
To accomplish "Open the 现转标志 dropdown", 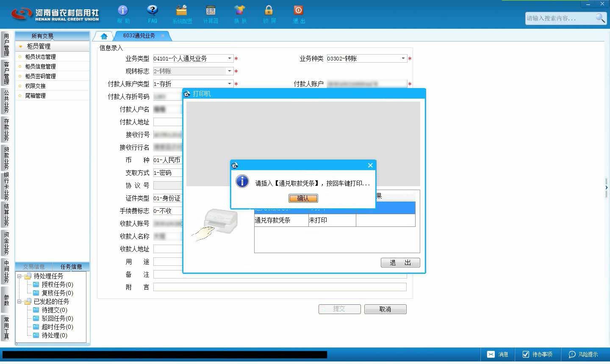I will 230,71.
